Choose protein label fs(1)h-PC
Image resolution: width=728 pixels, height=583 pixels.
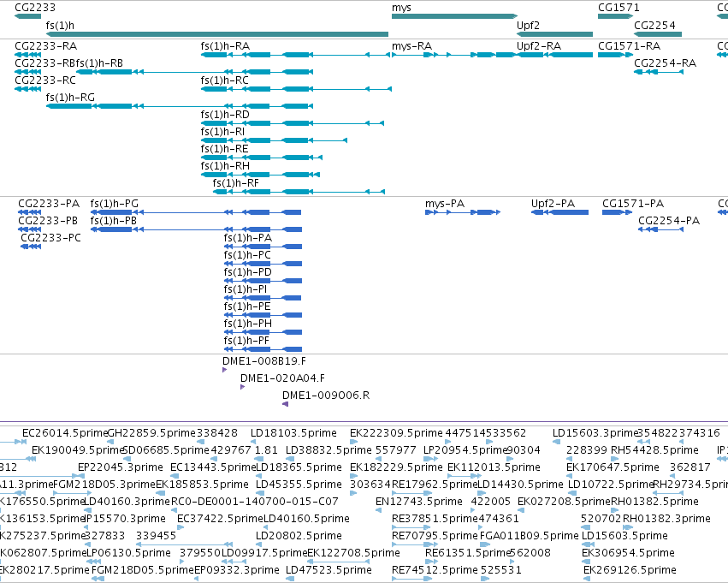coord(247,255)
